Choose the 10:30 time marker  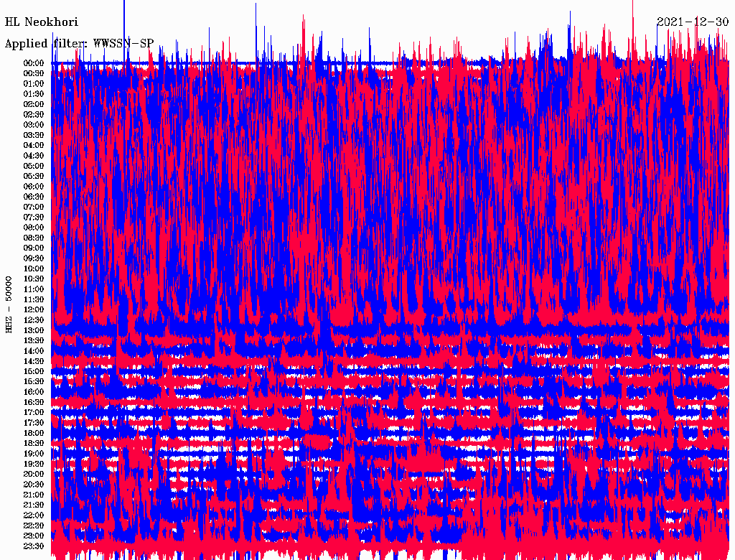click(34, 279)
